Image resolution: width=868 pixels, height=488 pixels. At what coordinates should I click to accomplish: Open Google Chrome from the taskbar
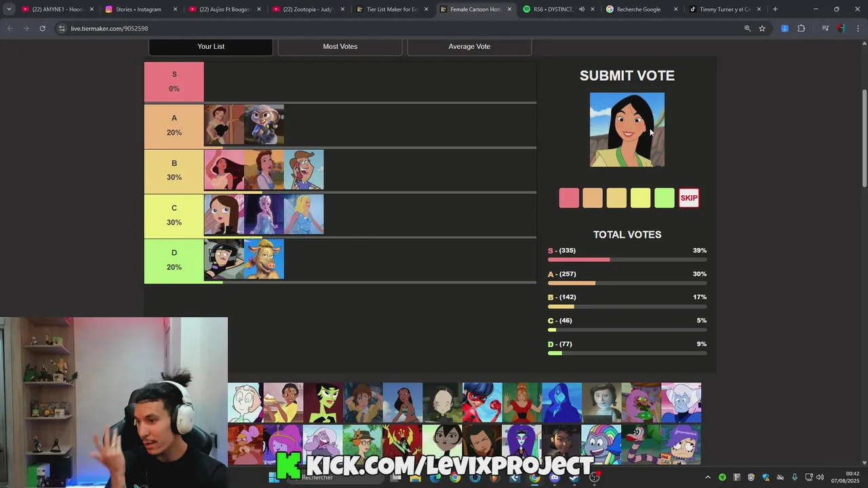coord(455,477)
